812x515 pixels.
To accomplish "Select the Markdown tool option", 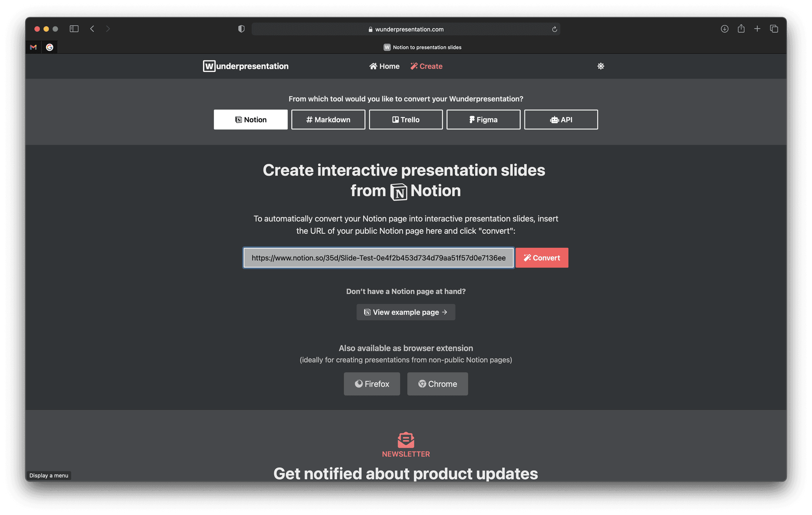I will tap(328, 119).
